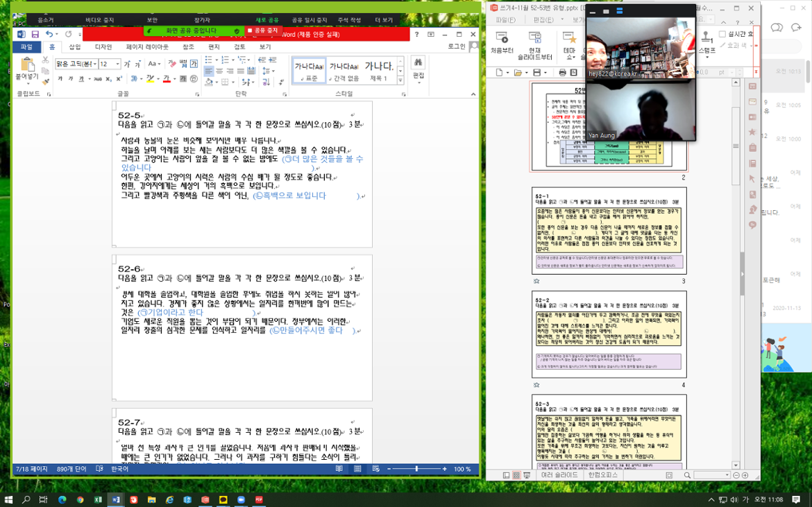
Task: Click the binoculars Find icon above 편집
Action: [418, 62]
